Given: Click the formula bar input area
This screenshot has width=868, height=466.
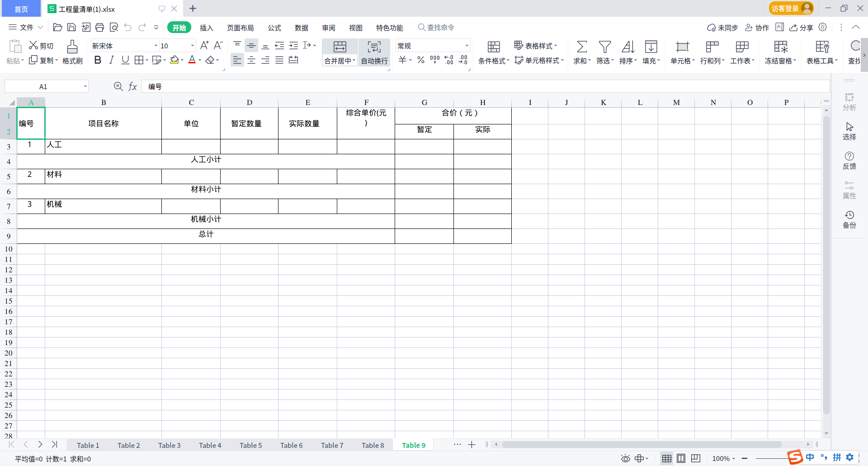Looking at the screenshot, I should [316, 86].
